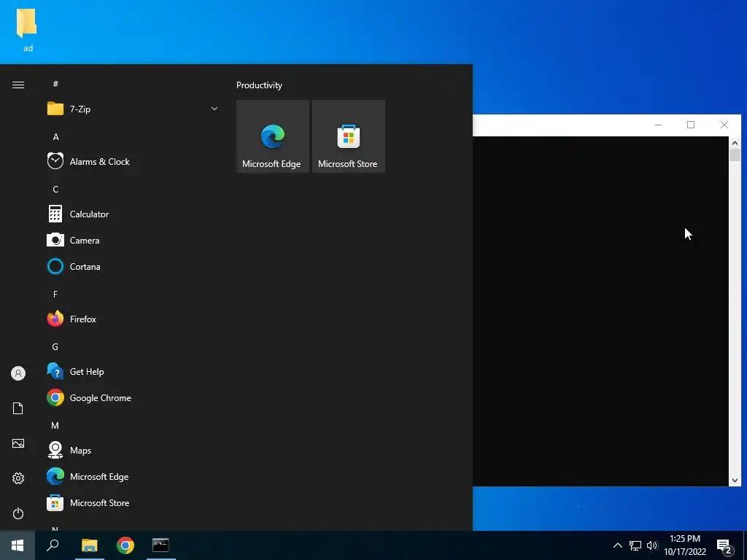Maximize the console window
Image resolution: width=747 pixels, height=560 pixels.
click(x=691, y=125)
